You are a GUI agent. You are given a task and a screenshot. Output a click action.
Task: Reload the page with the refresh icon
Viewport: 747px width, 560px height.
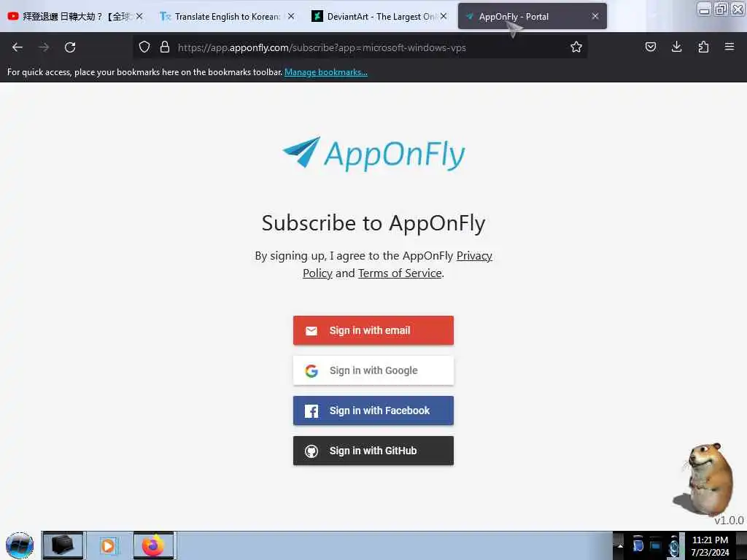pyautogui.click(x=70, y=47)
